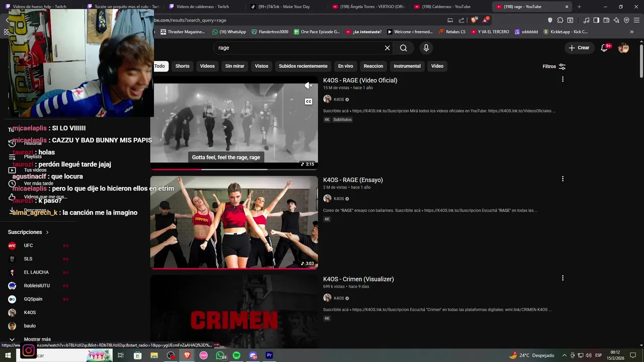
Task: Open Premiere Pro from the taskbar
Action: pos(269,355)
